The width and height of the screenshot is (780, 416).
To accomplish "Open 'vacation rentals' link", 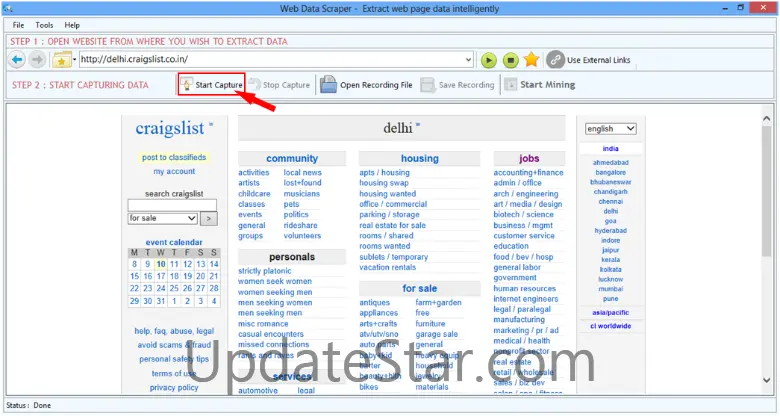I will tap(388, 267).
